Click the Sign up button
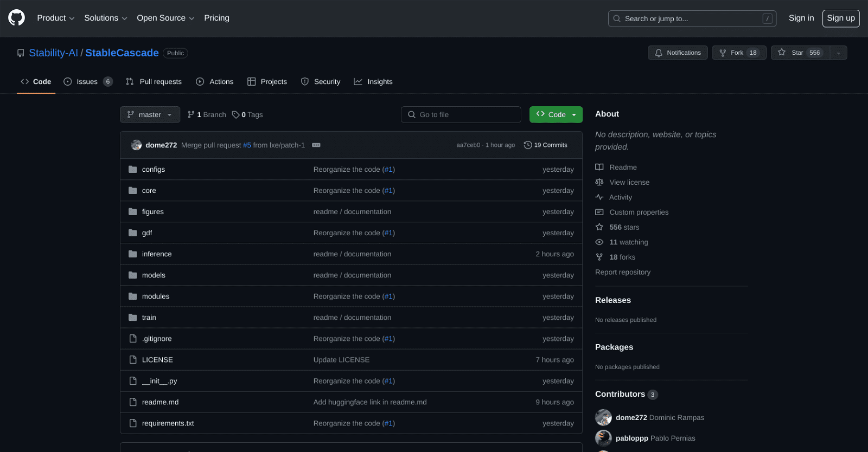868x452 pixels. coord(840,18)
